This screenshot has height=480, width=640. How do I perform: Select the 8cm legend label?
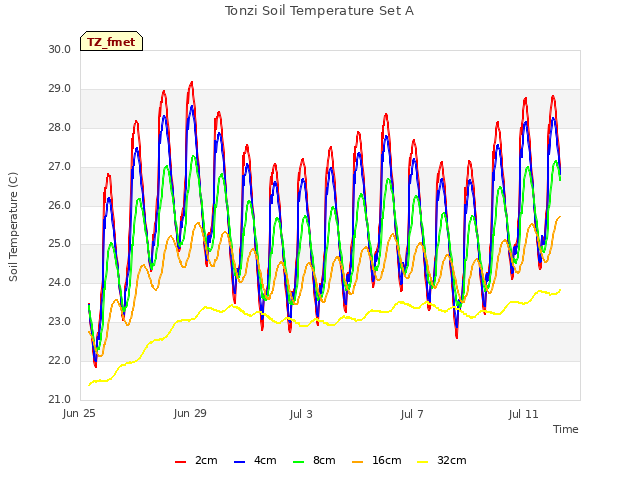click(x=324, y=460)
